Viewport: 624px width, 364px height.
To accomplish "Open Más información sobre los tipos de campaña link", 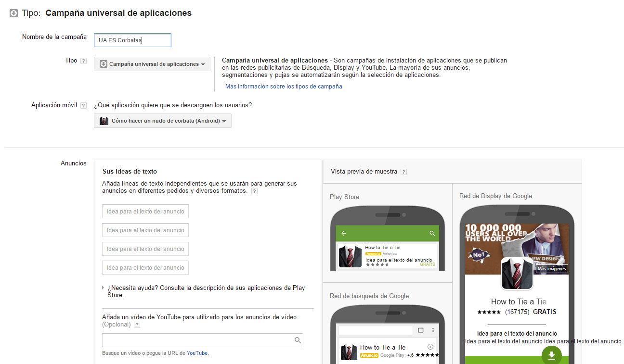I will point(284,87).
